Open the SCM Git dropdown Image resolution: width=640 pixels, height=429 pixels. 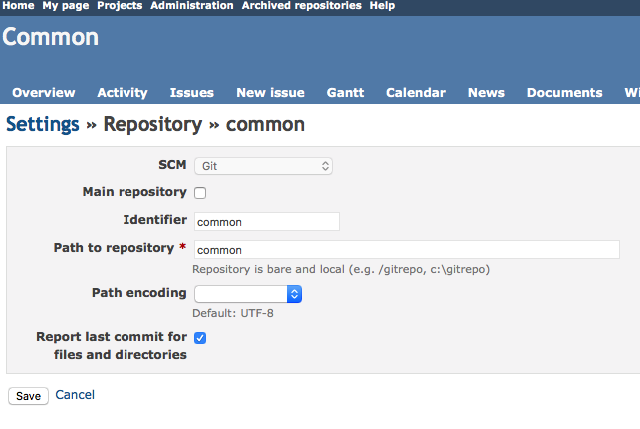263,166
